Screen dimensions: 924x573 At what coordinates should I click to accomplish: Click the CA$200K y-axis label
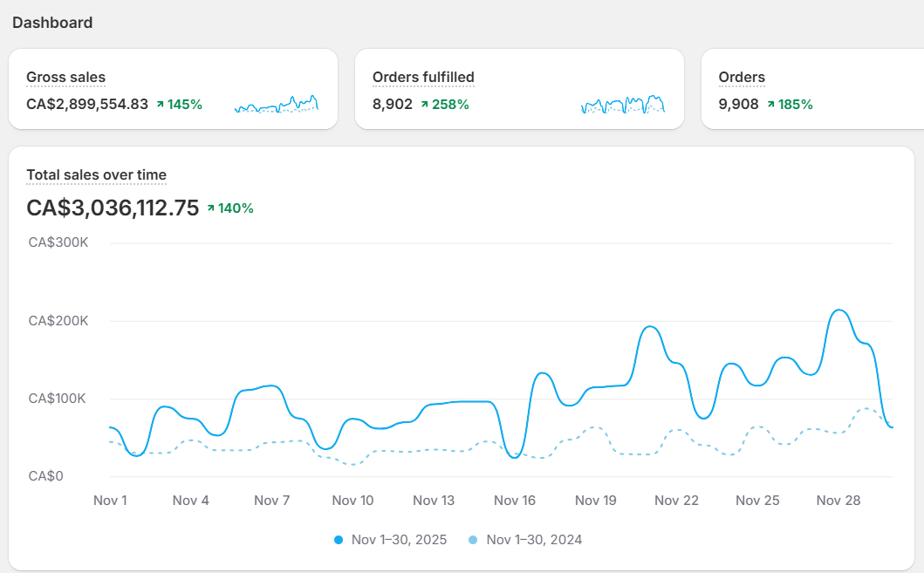coord(58,321)
